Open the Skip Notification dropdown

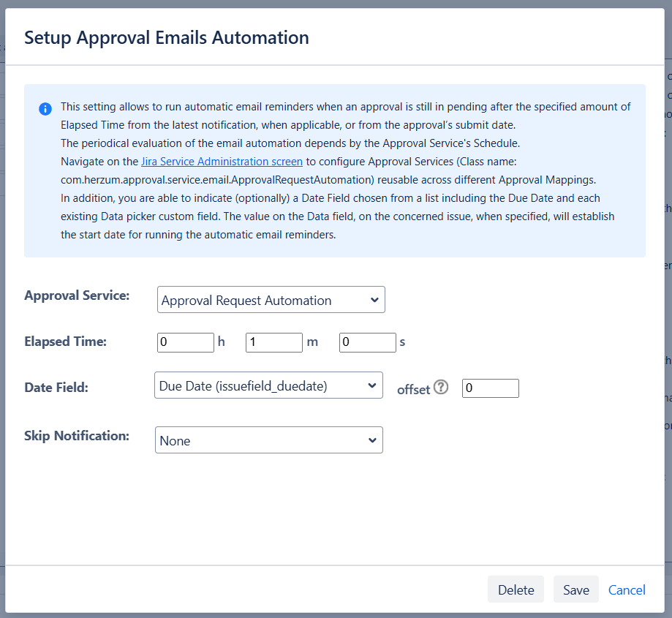[268, 440]
